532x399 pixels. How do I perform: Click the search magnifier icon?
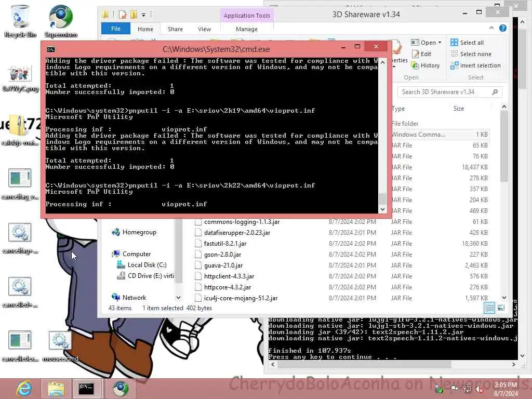coord(495,92)
